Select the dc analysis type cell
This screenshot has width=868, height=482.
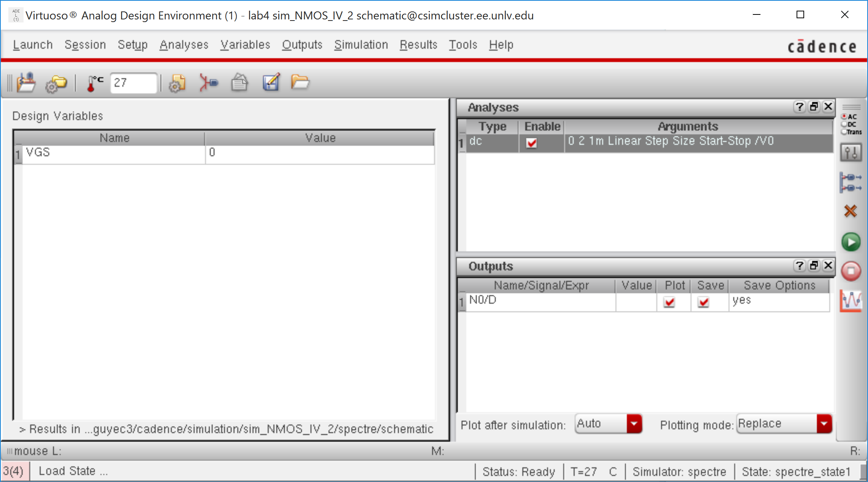[x=493, y=143]
